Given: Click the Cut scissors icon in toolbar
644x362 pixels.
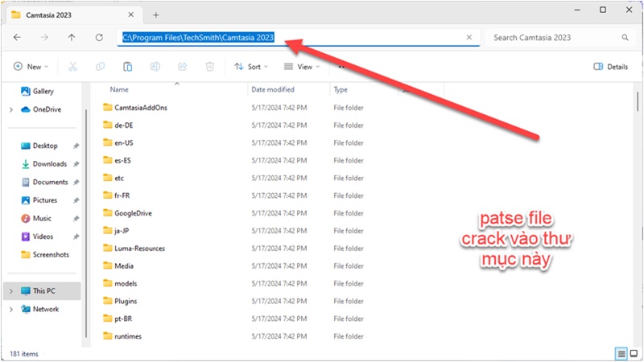Looking at the screenshot, I should click(73, 67).
